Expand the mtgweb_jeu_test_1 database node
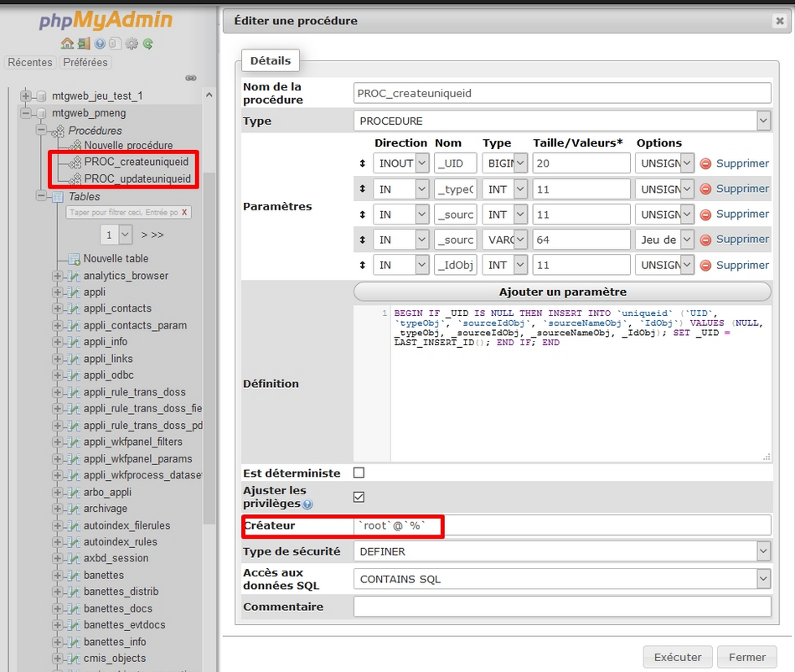Viewport: 795px width, 672px height. (x=26, y=96)
